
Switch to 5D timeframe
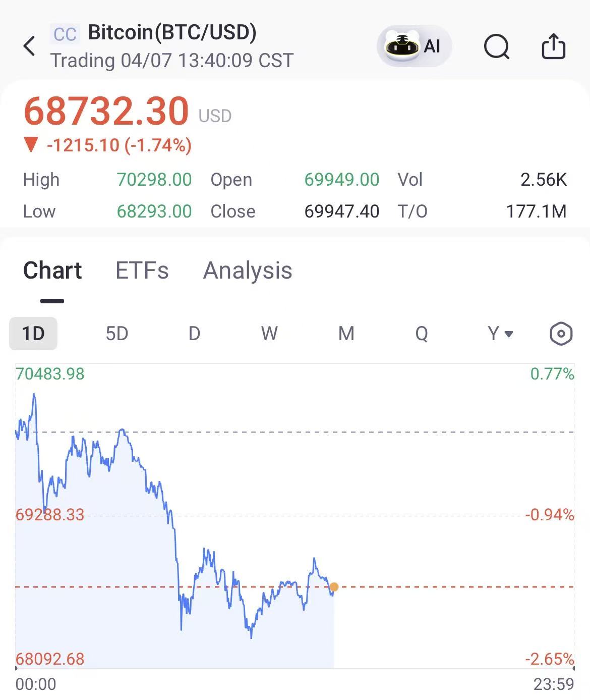click(116, 334)
